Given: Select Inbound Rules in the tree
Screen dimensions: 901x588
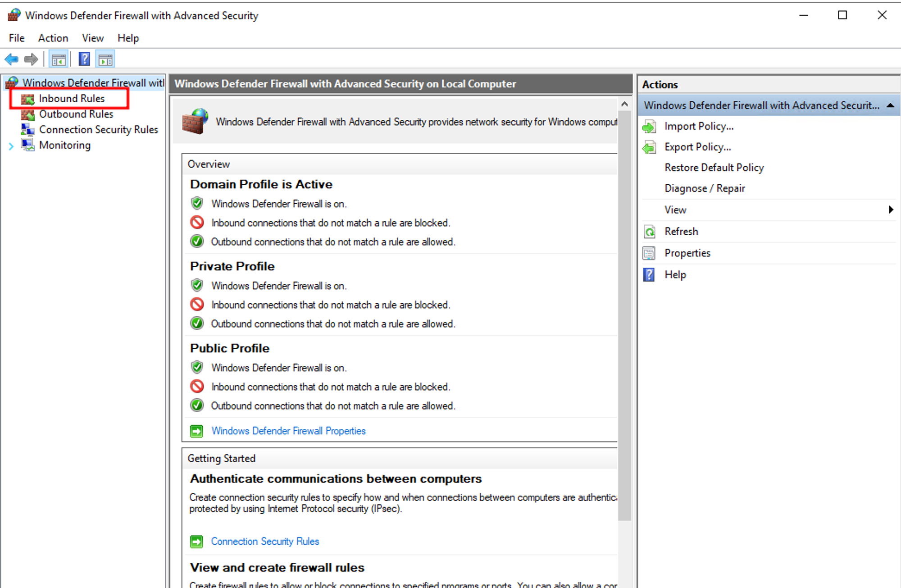Looking at the screenshot, I should 72,99.
